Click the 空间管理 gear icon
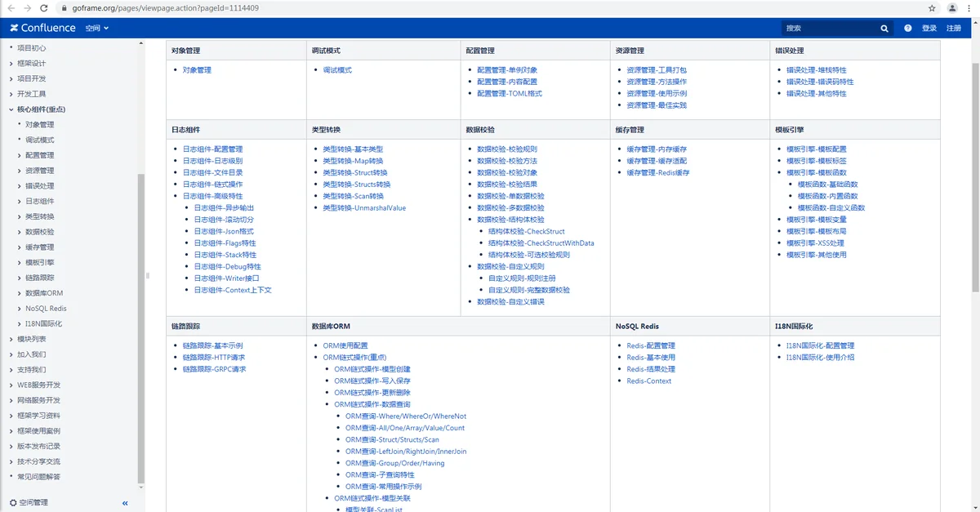Viewport: 980px width, 512px height. click(x=13, y=503)
